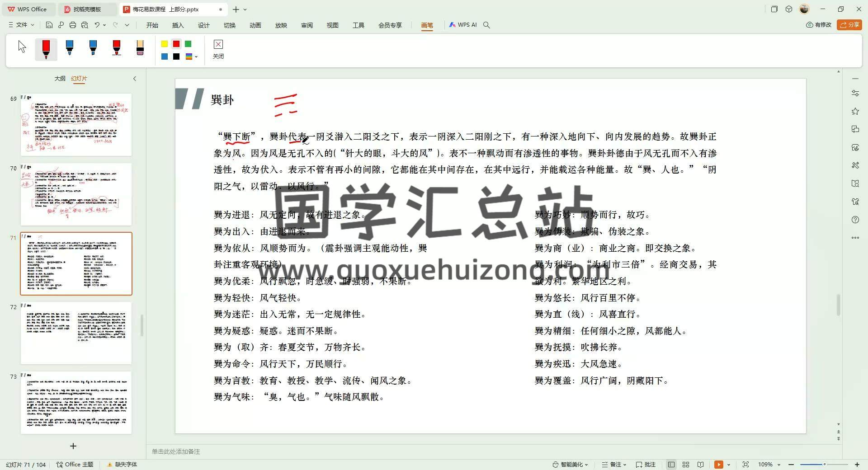Screen dimensions: 868x470
Task: Click the print preview icon
Action: [85, 25]
